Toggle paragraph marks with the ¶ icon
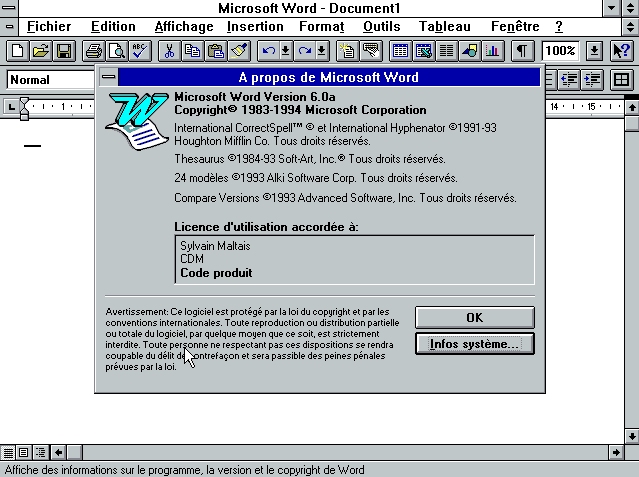Screen dimensions: 639x477 pyautogui.click(x=522, y=51)
